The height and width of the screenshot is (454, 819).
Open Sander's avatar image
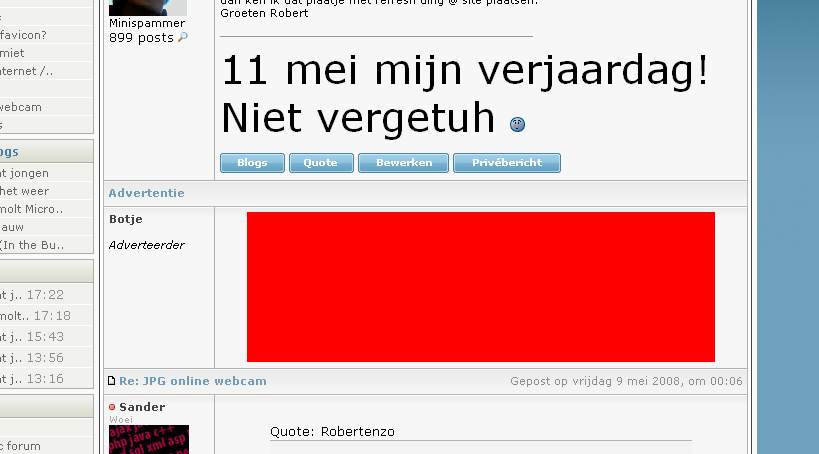tap(149, 439)
